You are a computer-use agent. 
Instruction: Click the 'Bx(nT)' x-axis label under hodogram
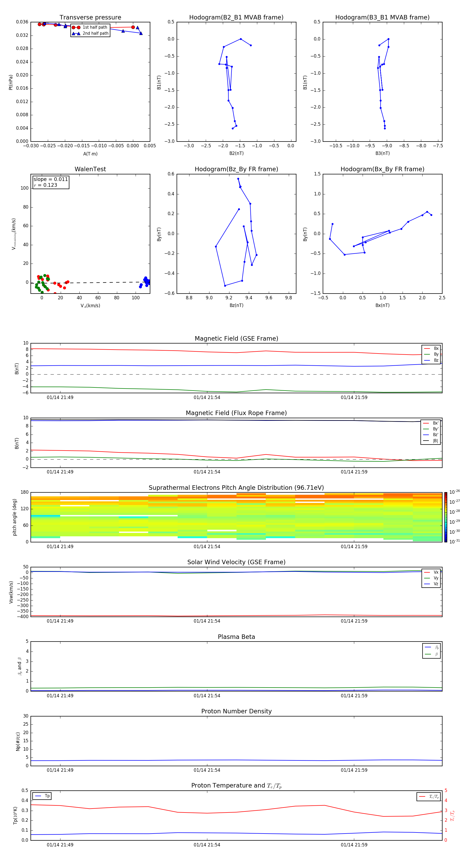pyautogui.click(x=382, y=305)
